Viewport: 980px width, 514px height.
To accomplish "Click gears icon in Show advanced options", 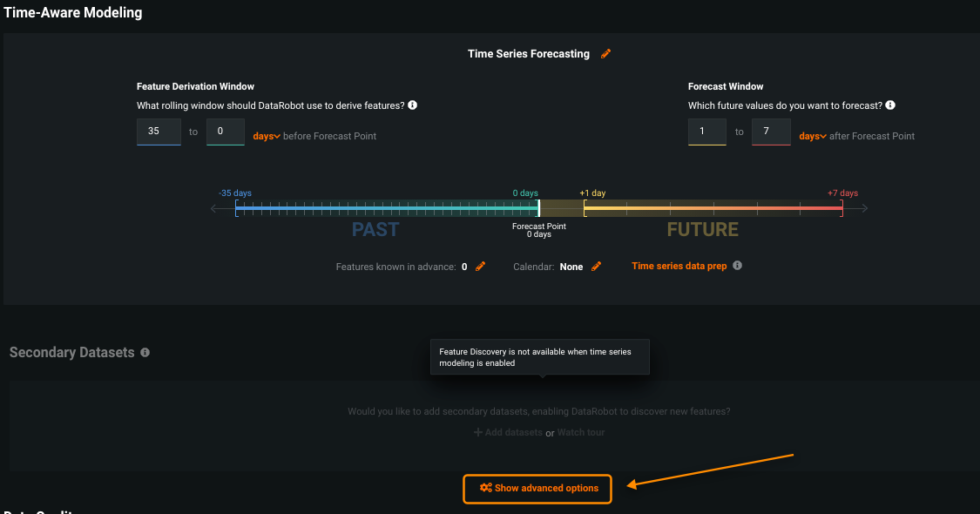I will 486,489.
